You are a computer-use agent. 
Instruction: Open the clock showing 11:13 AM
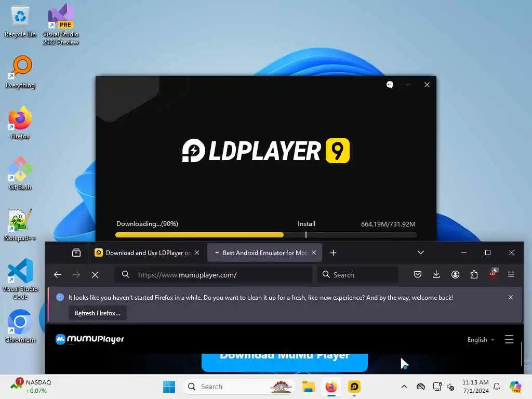476,387
